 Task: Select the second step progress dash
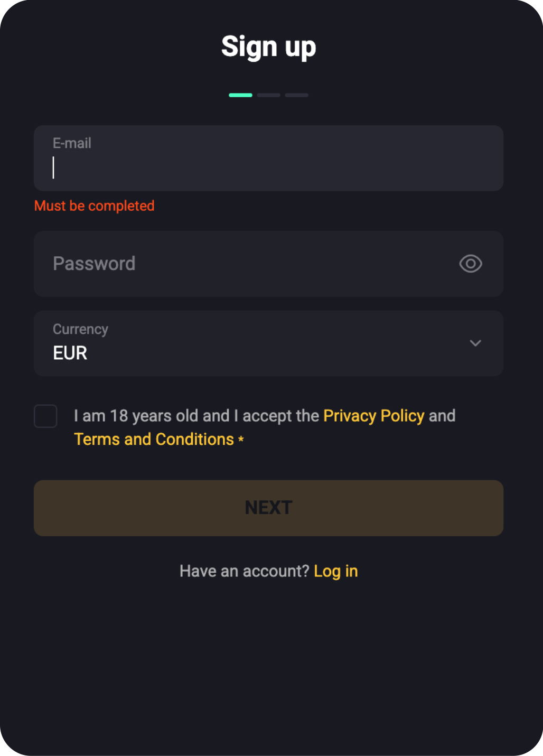[269, 95]
